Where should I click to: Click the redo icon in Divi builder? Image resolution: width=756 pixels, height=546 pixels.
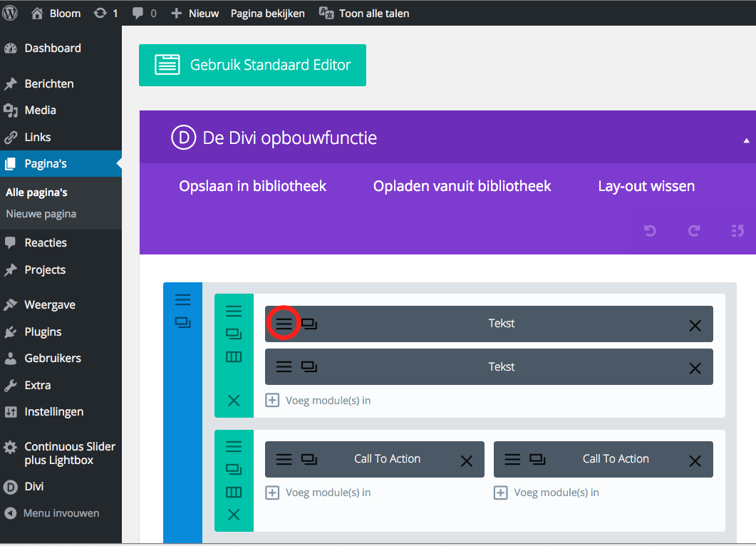pyautogui.click(x=694, y=231)
